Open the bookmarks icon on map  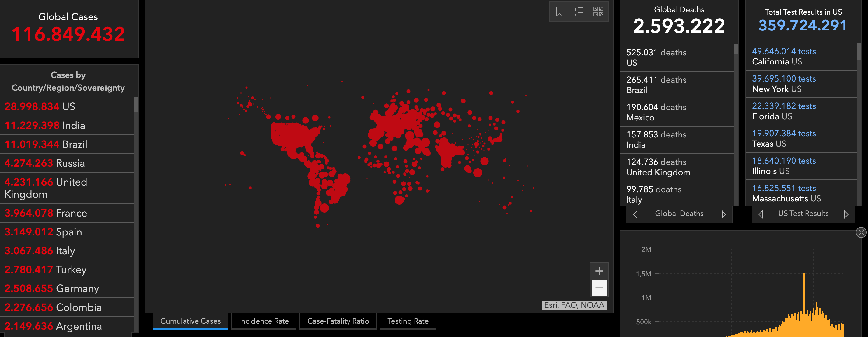point(559,12)
